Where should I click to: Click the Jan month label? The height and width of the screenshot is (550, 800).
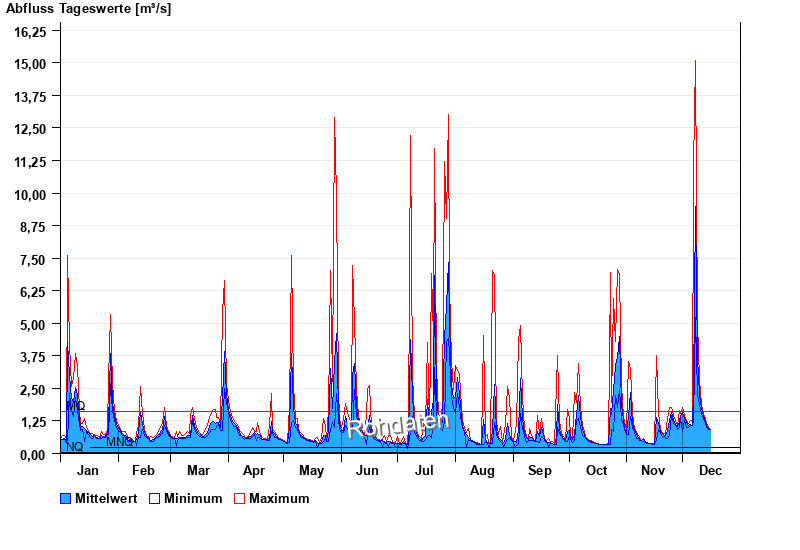pos(88,470)
